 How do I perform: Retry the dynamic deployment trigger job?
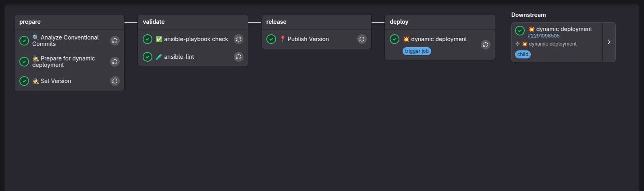coord(486,45)
